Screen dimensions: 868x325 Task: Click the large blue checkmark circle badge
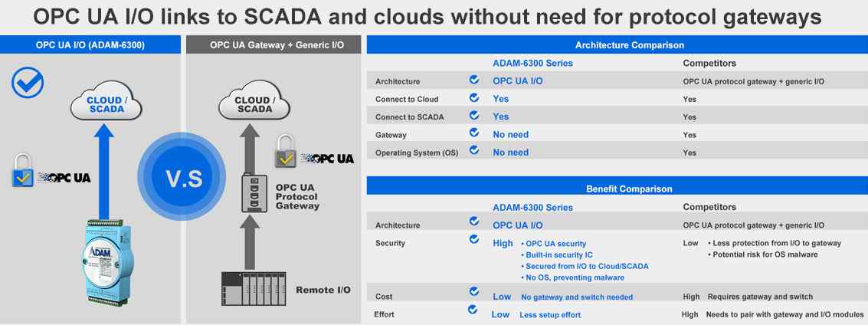coord(27,83)
